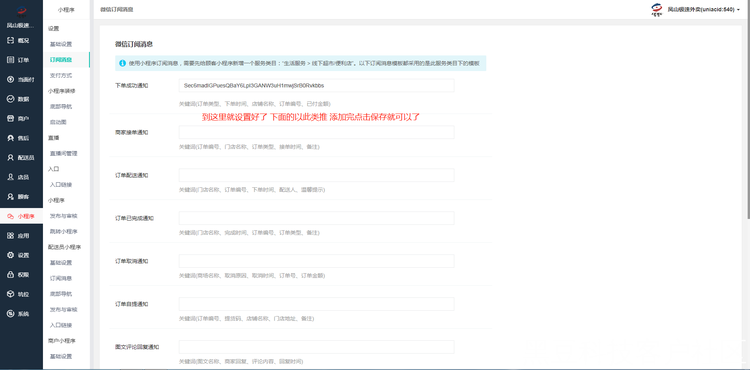Select the highlighted 订阅消息 menu item
Screen dimensions: 750x370
pos(61,60)
